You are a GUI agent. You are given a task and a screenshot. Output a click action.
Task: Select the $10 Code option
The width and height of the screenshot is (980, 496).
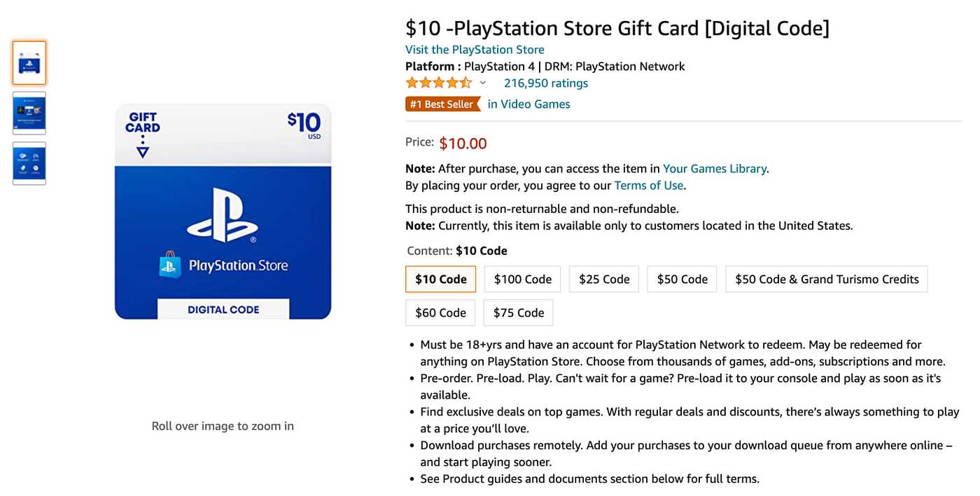click(x=440, y=279)
